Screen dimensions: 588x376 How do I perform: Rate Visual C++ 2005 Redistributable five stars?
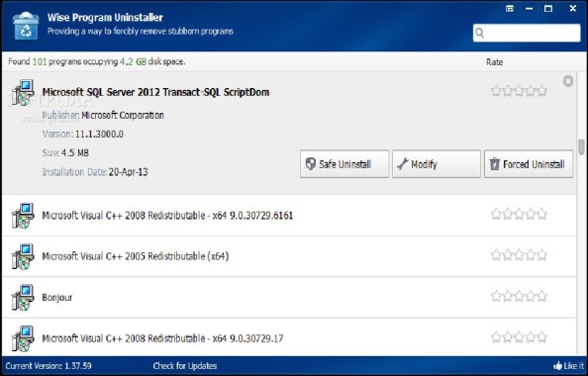tap(542, 255)
